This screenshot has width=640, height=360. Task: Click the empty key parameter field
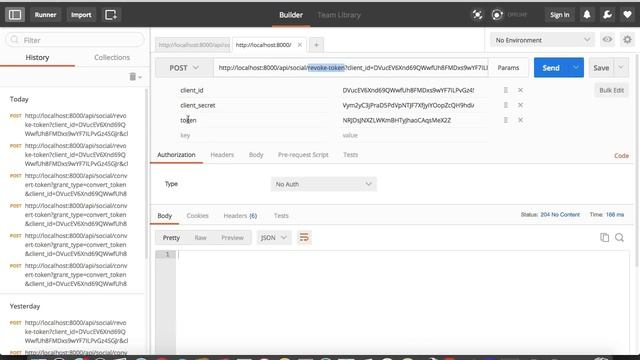253,135
